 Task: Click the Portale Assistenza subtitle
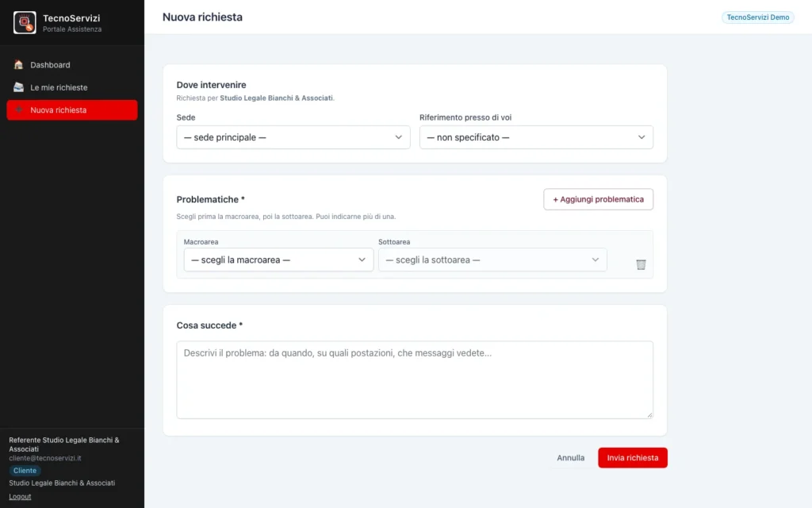[x=72, y=29]
